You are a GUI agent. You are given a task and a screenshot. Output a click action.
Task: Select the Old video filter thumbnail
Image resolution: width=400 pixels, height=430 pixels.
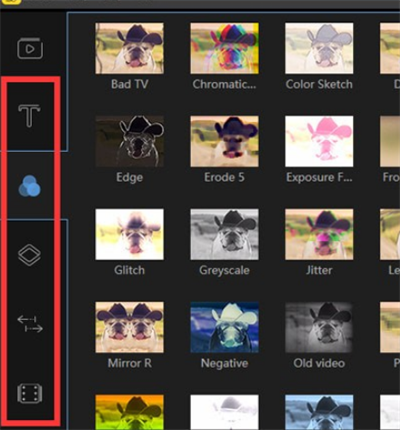[319, 327]
